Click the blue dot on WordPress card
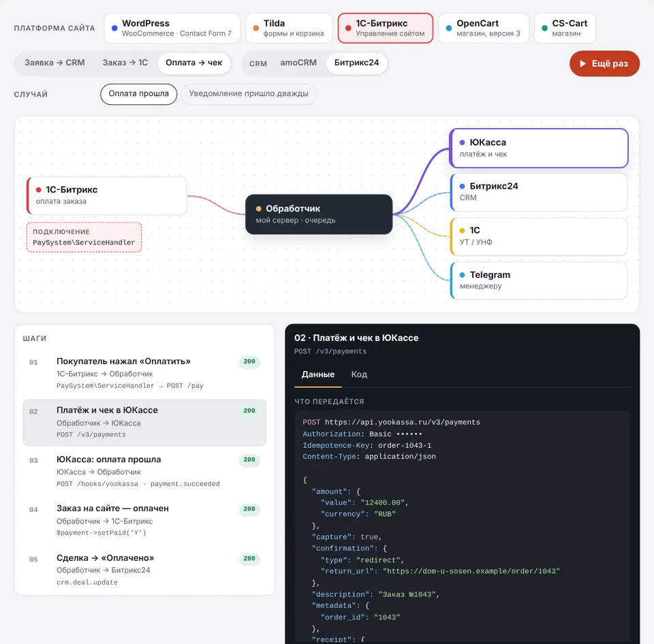This screenshot has width=654, height=644. click(x=114, y=29)
